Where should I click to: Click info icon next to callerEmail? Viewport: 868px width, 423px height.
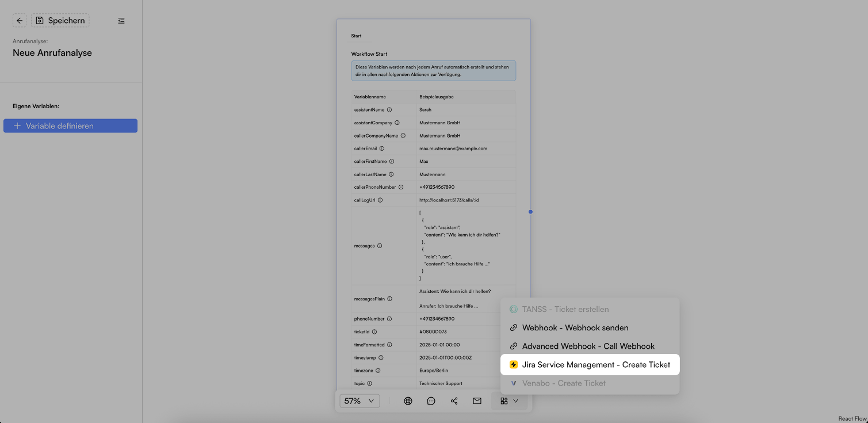382,148
